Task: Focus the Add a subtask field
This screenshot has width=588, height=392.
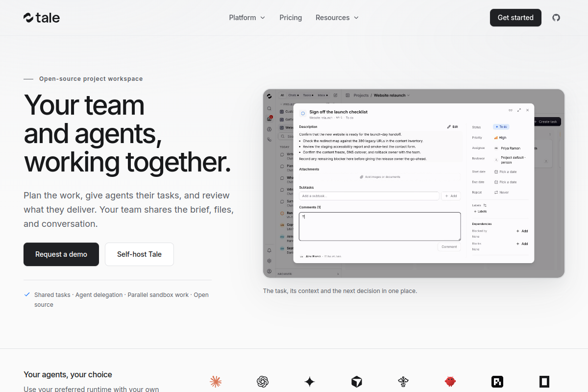Action: click(x=369, y=196)
